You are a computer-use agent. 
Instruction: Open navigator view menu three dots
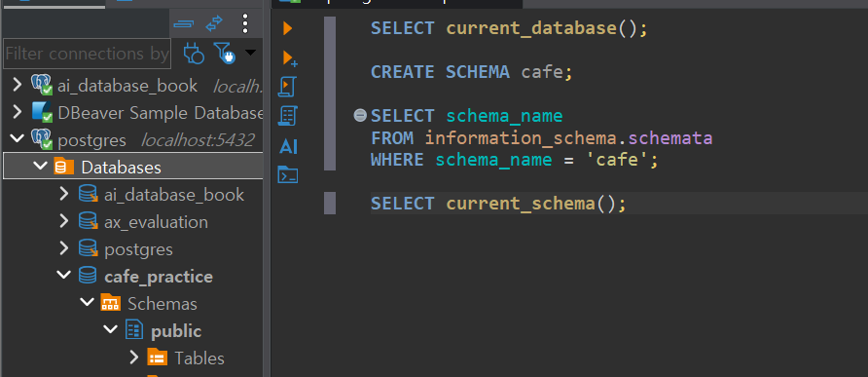[245, 23]
